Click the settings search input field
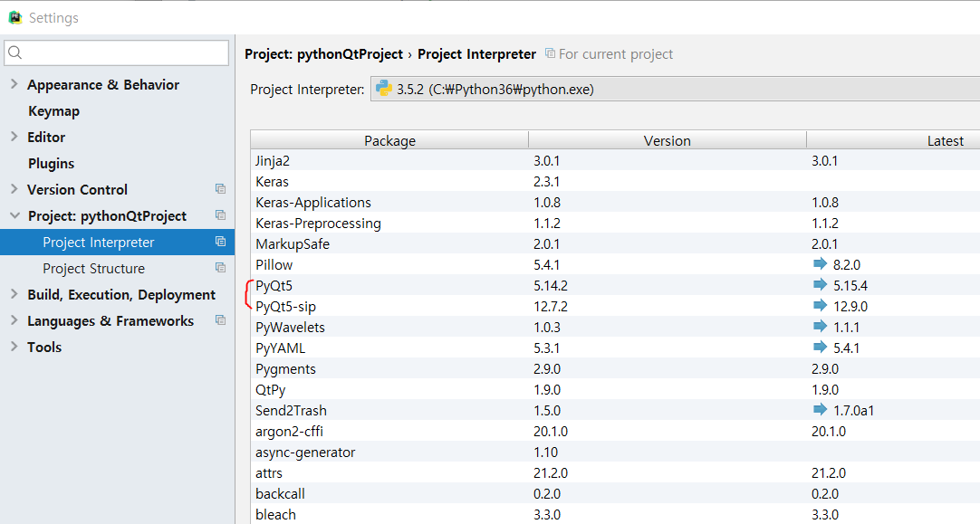Screen dimensions: 980x524 click(116, 53)
